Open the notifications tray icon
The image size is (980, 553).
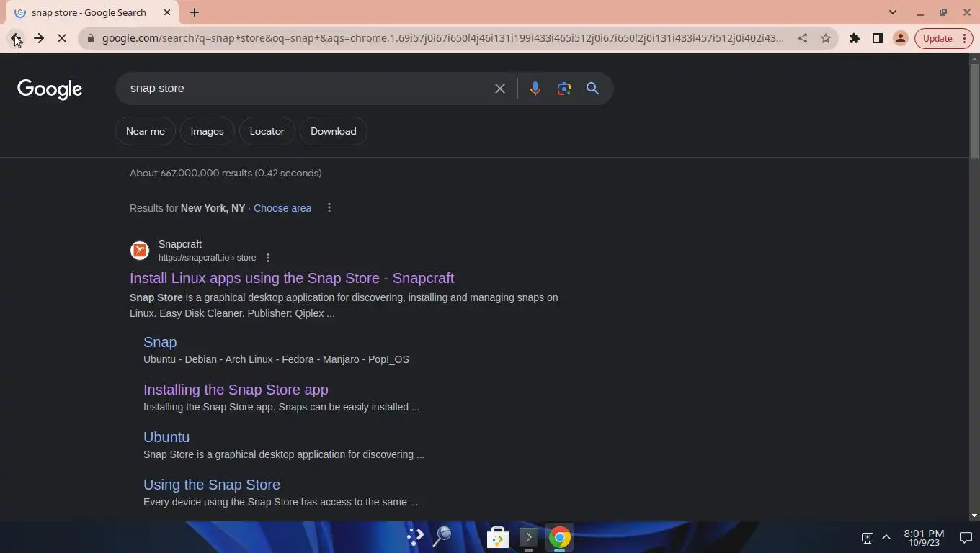coord(966,537)
